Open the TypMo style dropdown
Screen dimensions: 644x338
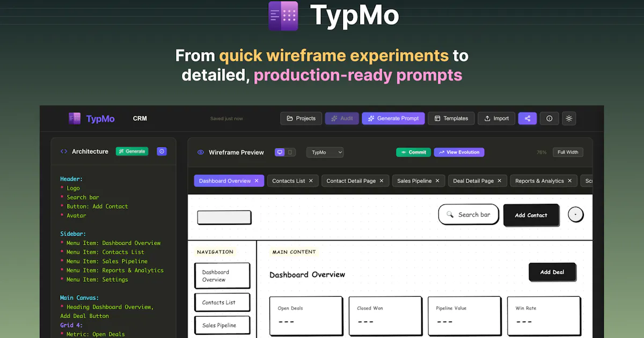click(325, 152)
